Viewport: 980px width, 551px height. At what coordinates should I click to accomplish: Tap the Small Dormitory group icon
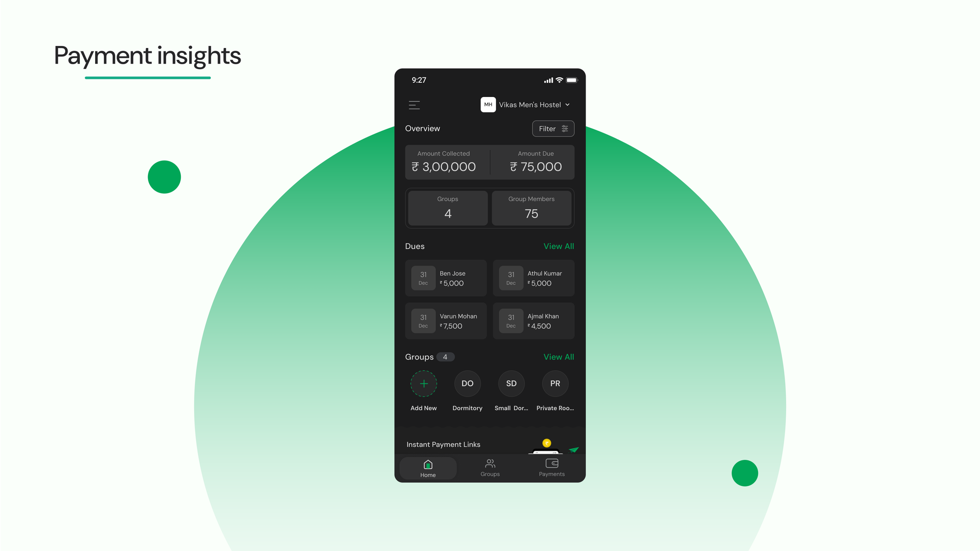512,383
